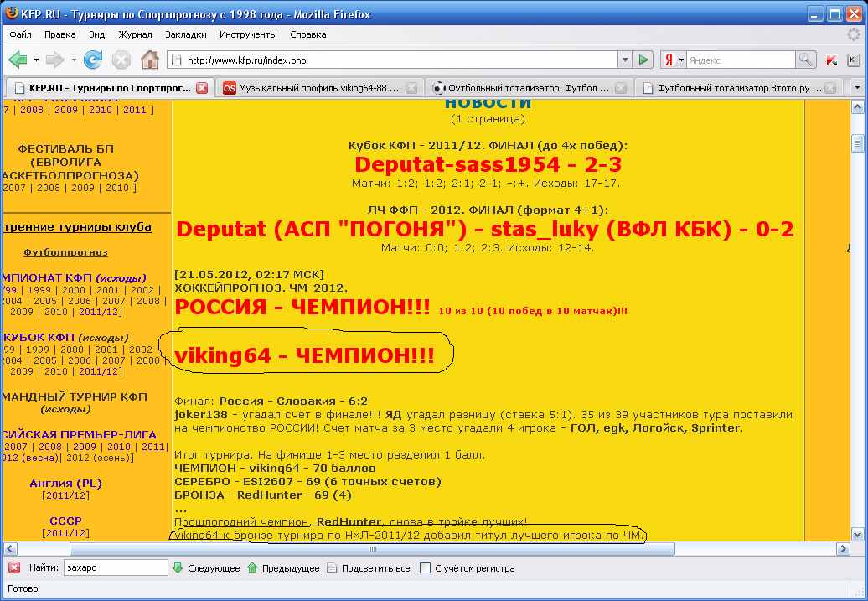
Task: Open the Закладки menu
Action: (186, 34)
